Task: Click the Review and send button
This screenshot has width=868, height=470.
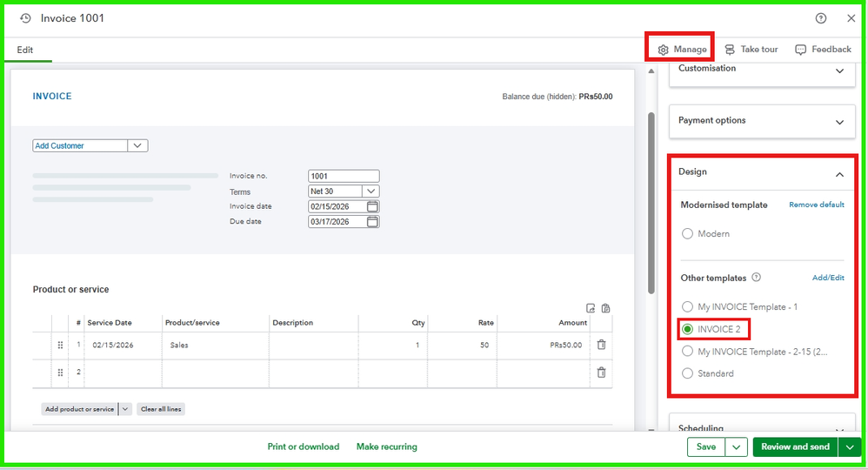Action: click(796, 446)
